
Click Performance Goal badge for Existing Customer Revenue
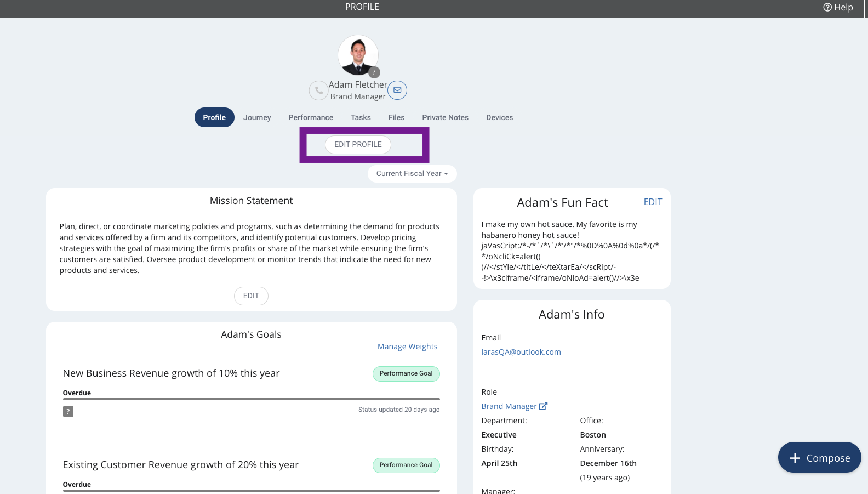(x=406, y=465)
